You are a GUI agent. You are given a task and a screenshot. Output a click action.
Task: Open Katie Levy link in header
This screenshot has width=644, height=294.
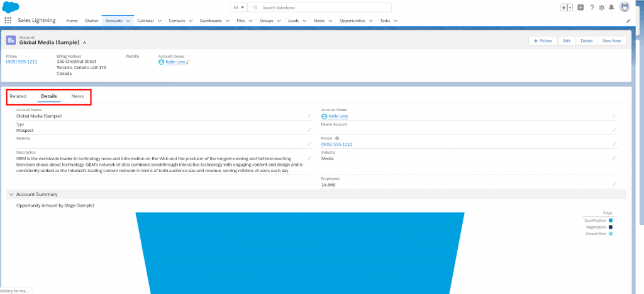pyautogui.click(x=175, y=62)
